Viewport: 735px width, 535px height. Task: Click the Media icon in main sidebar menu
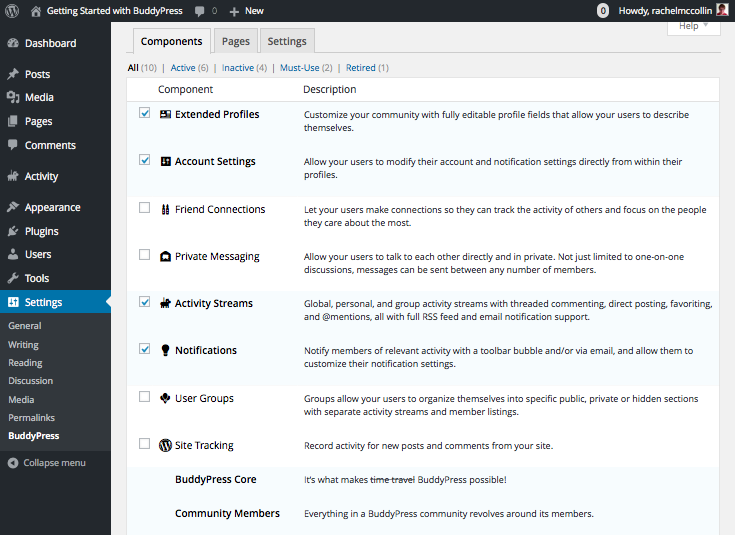coord(13,97)
